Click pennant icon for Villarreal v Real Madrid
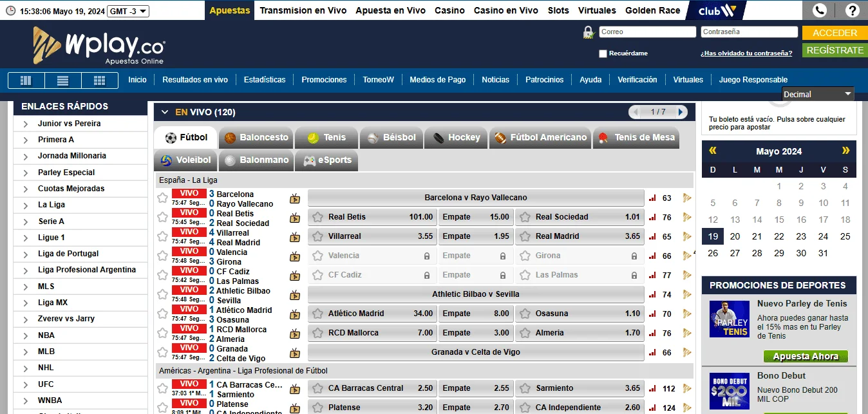Image resolution: width=868 pixels, height=414 pixels. (x=687, y=237)
